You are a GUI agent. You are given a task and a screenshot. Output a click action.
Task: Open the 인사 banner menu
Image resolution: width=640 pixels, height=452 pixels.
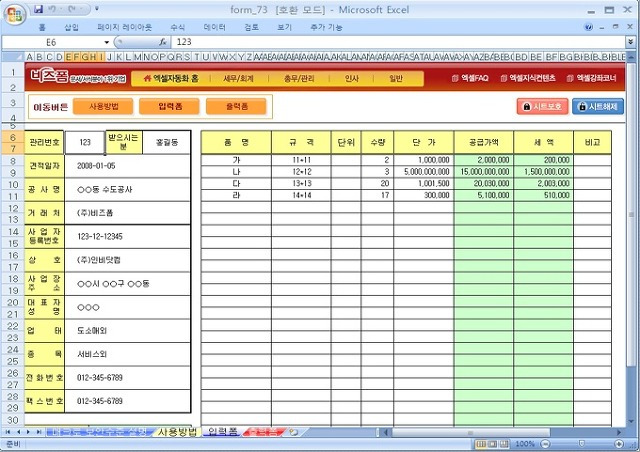[351, 78]
